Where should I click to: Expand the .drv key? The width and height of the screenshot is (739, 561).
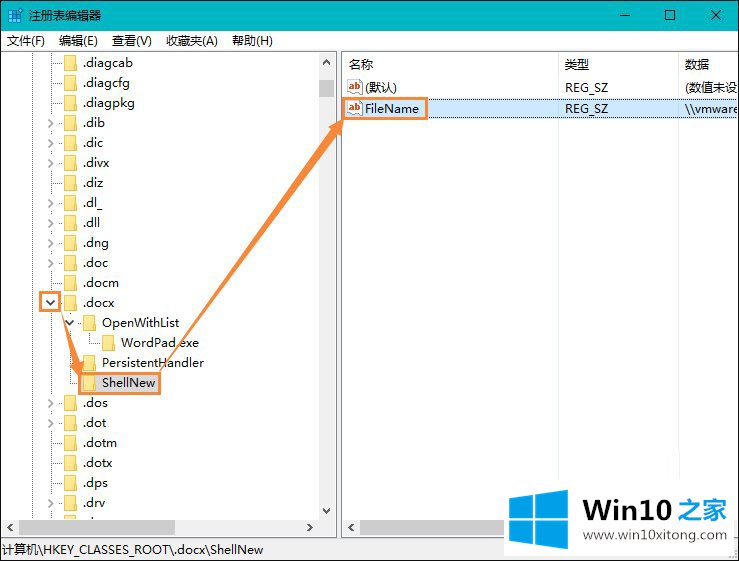pos(51,503)
